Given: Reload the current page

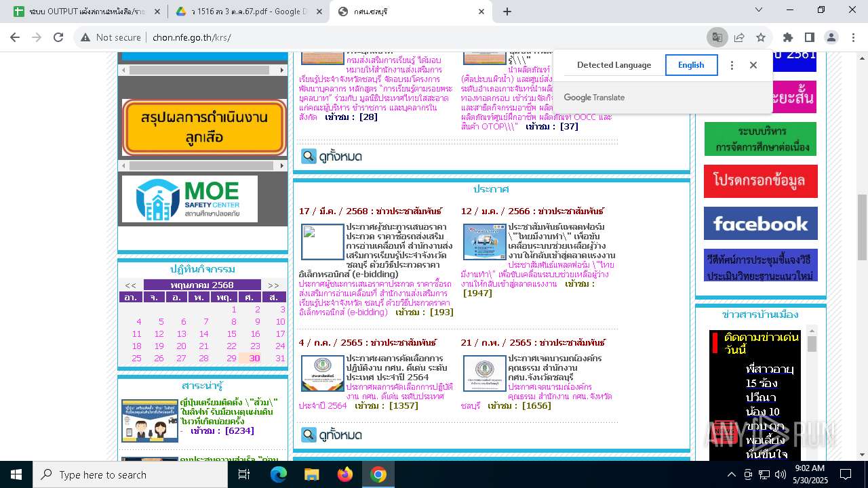Looking at the screenshot, I should tap(58, 37).
